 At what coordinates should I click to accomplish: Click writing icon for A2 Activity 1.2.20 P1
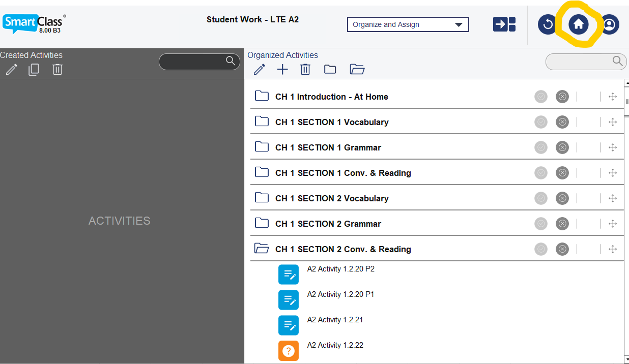pos(289,300)
